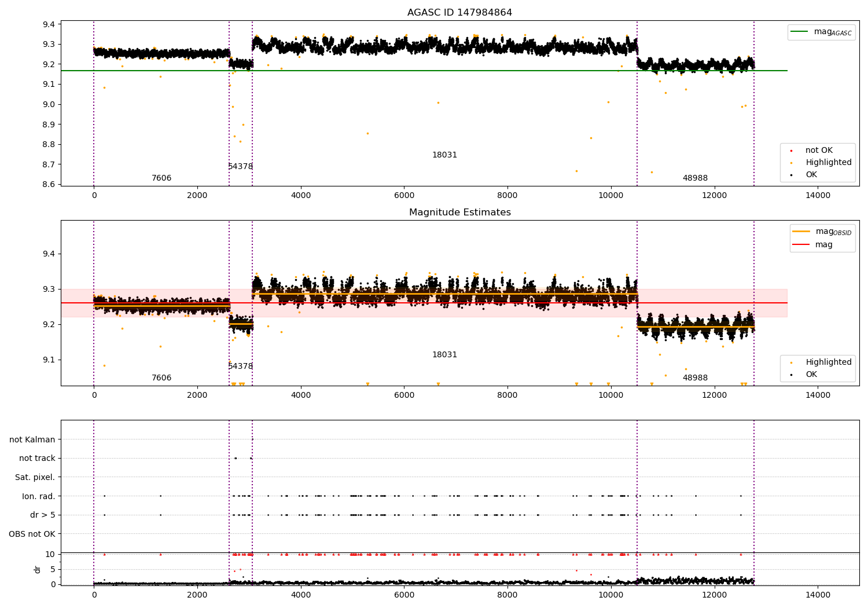Click OBSID label '48988' in top plot
The height and width of the screenshot is (608, 868).
tap(695, 178)
